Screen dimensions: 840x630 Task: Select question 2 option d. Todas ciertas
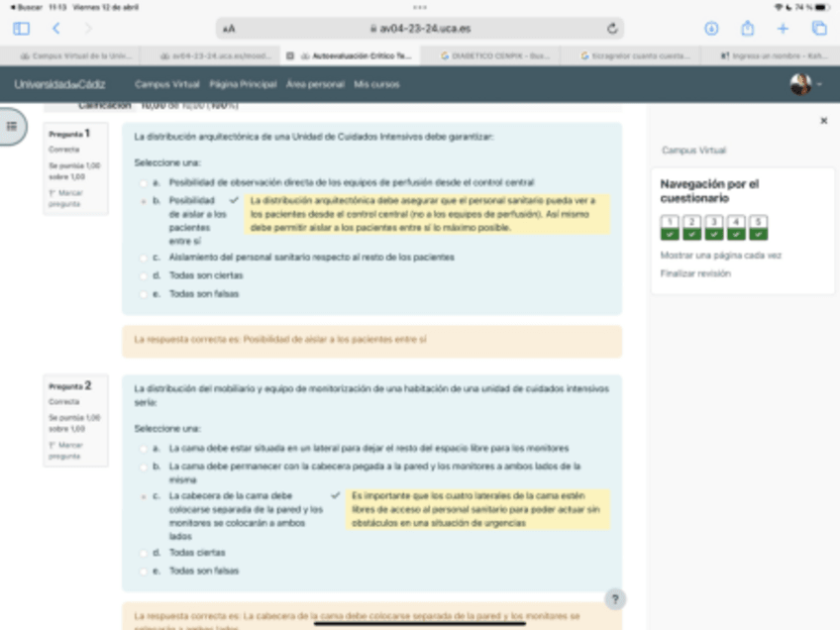(x=143, y=553)
